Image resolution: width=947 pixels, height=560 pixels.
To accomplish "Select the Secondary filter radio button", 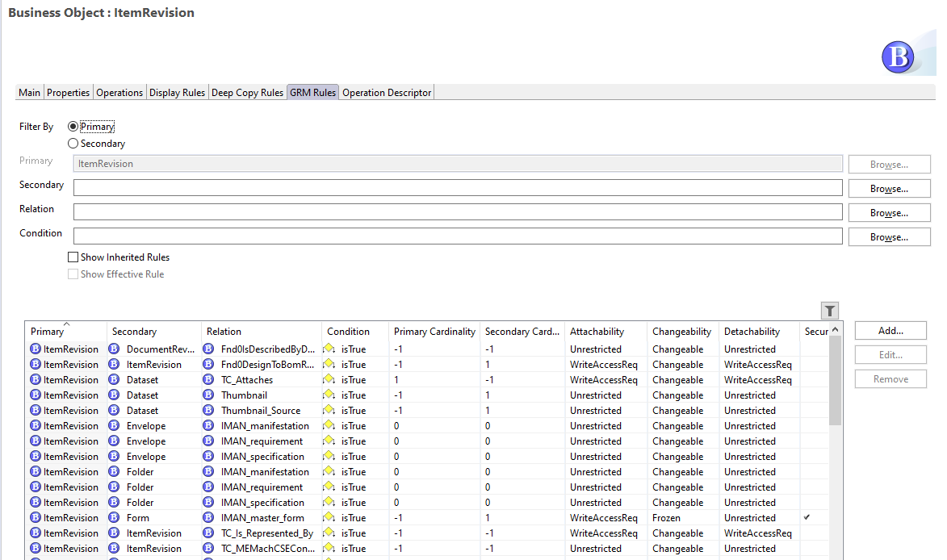I will (73, 144).
